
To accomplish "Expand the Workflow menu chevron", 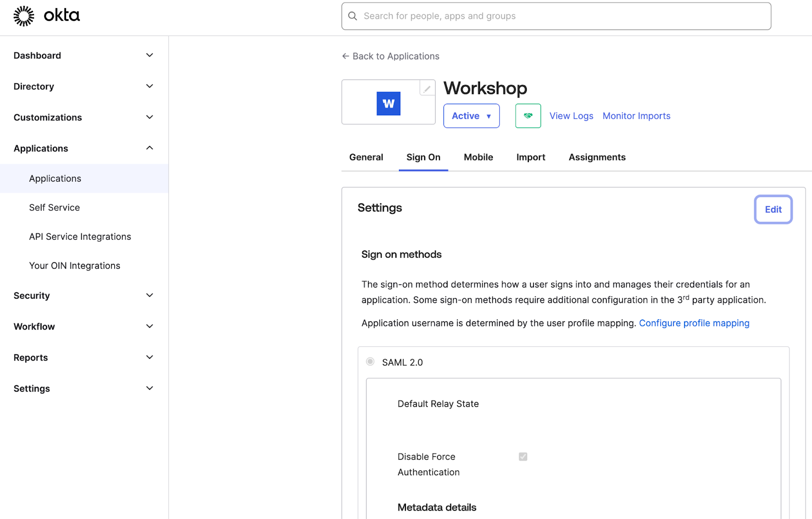I will click(150, 327).
